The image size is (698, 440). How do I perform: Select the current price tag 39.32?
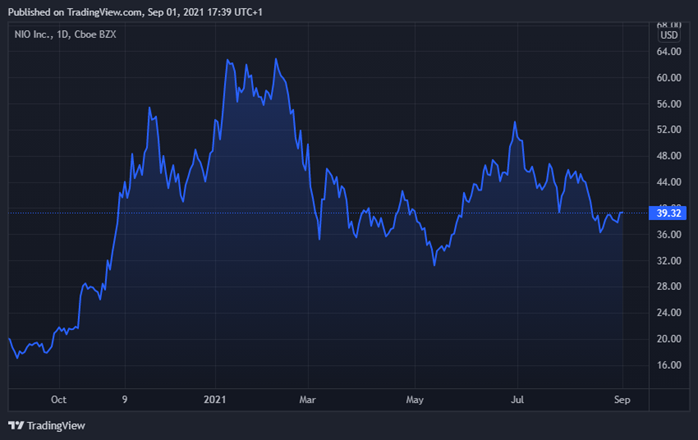pos(664,213)
